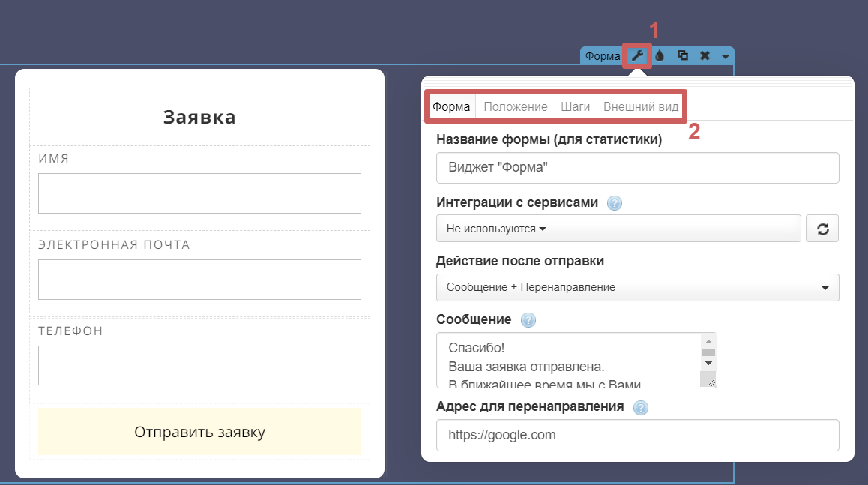The width and height of the screenshot is (868, 485).
Task: Switch to the Форма settings tab
Action: tap(451, 106)
